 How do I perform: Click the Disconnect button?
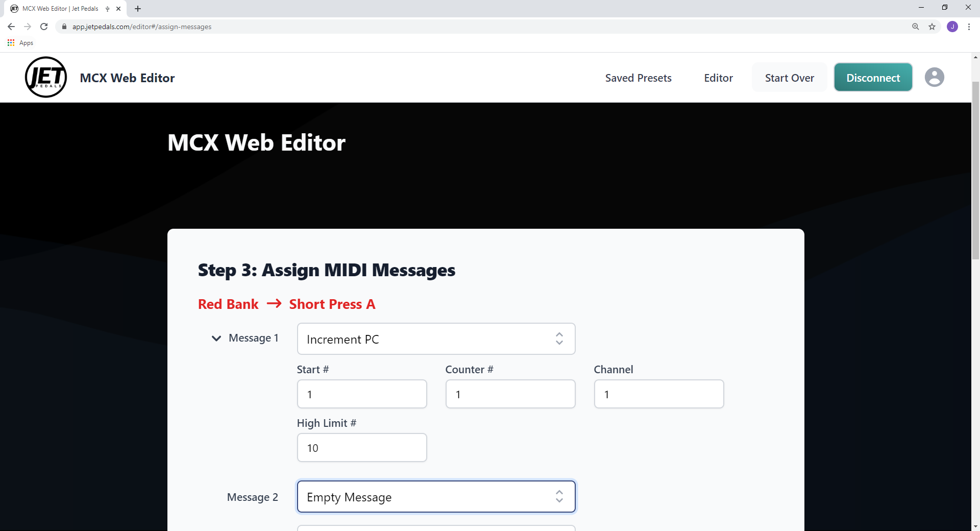(873, 78)
